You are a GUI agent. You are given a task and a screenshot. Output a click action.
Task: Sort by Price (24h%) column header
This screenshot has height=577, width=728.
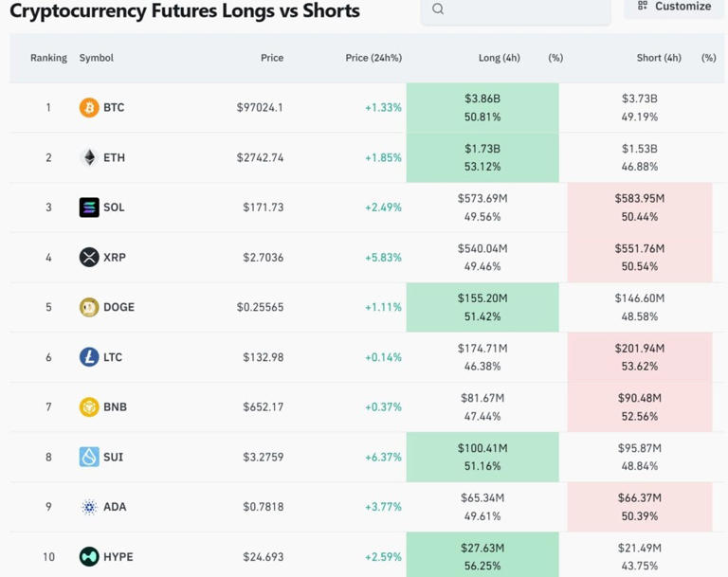[373, 58]
